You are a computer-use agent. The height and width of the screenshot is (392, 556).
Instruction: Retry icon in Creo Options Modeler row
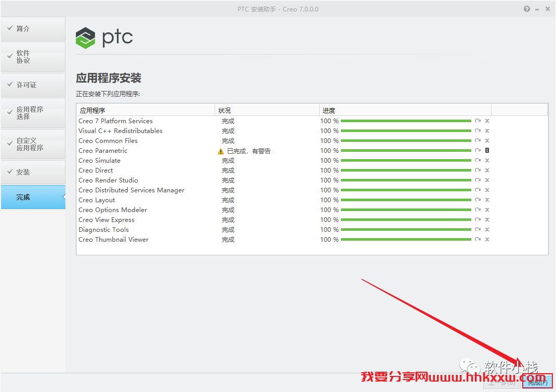pyautogui.click(x=478, y=210)
